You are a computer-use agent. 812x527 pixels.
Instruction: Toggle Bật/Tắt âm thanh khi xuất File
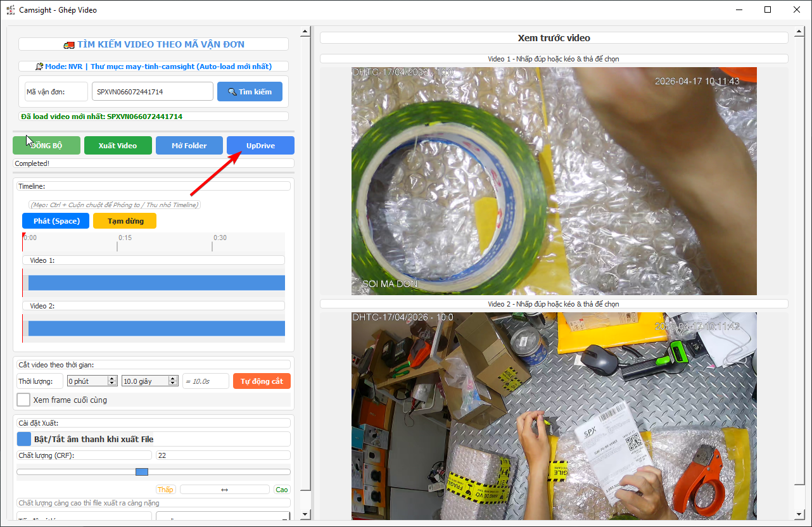pos(23,439)
